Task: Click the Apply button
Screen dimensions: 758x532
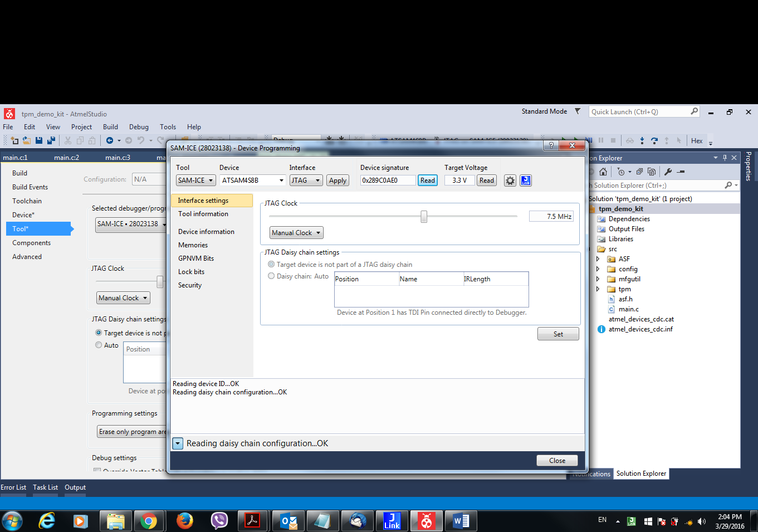Action: click(x=338, y=180)
